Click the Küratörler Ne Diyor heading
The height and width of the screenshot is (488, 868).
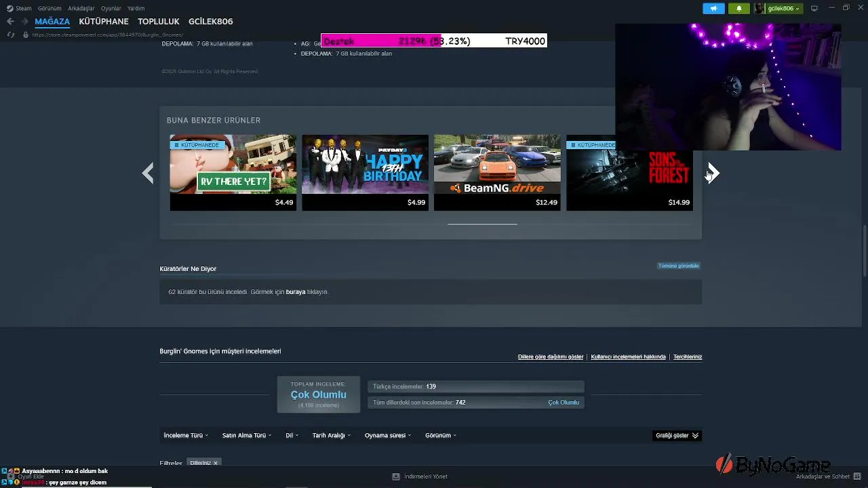(188, 269)
